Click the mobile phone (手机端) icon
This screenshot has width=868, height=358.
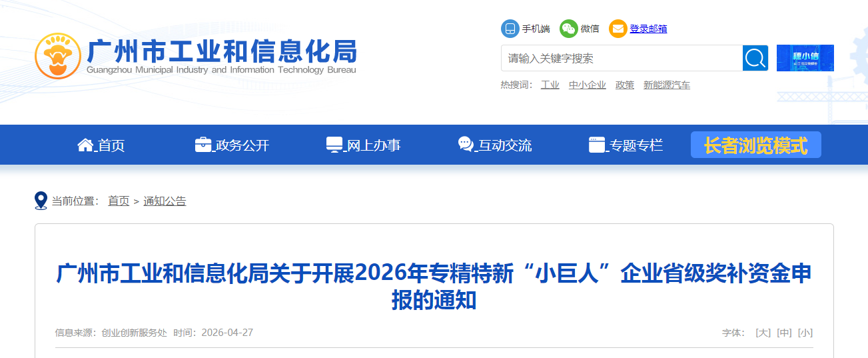click(x=510, y=29)
